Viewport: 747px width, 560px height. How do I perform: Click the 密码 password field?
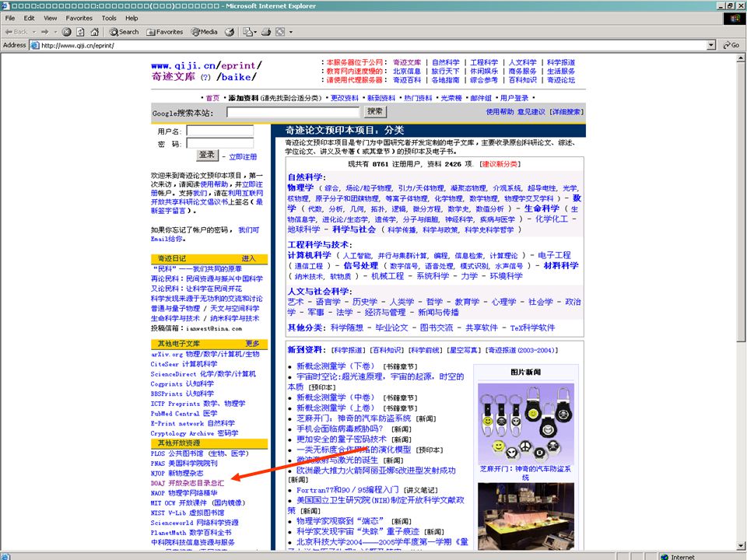[220, 143]
